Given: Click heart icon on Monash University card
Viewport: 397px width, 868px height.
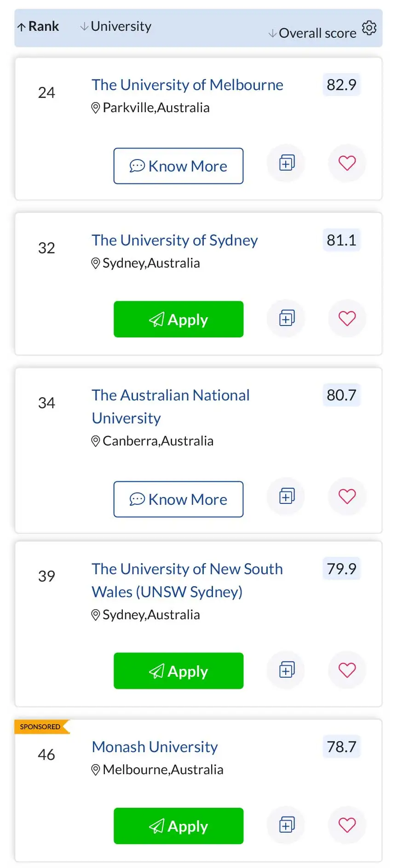Looking at the screenshot, I should pyautogui.click(x=347, y=825).
